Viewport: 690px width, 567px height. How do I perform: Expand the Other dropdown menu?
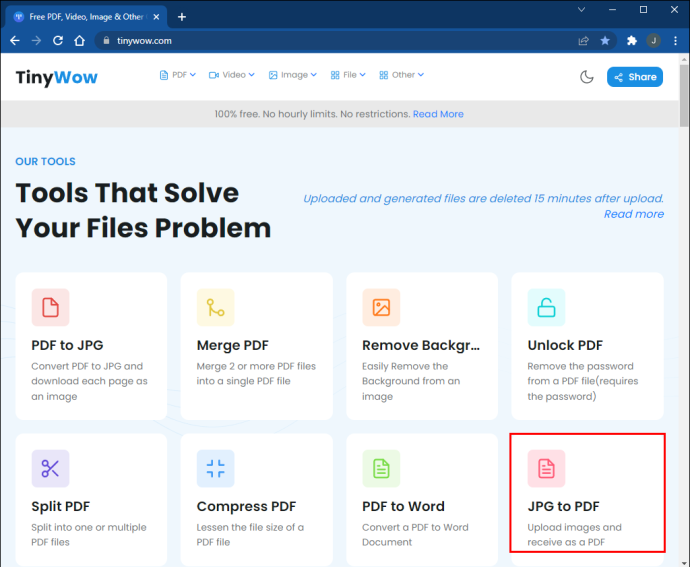[x=402, y=75]
